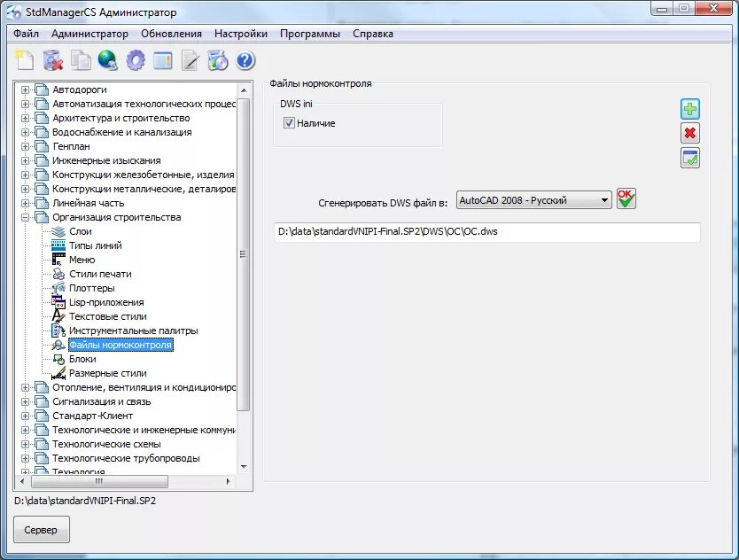Select the Файлы нормоконтроля tree node
This screenshot has height=560, width=739.
point(121,345)
